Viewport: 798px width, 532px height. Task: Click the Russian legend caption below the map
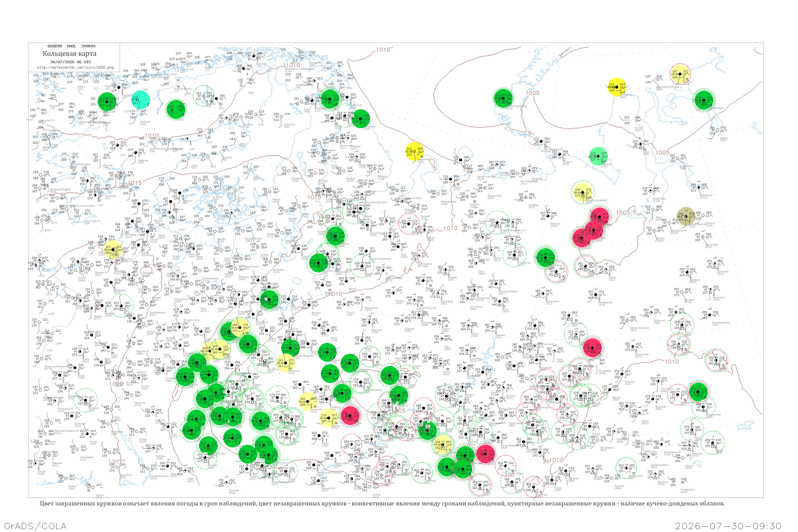pos(382,504)
